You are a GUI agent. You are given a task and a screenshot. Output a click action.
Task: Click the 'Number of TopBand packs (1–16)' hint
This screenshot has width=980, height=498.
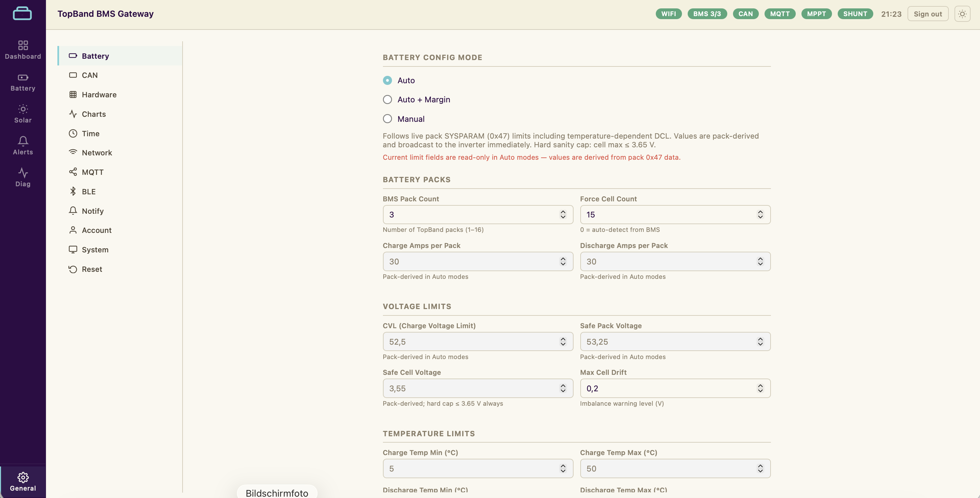point(433,230)
